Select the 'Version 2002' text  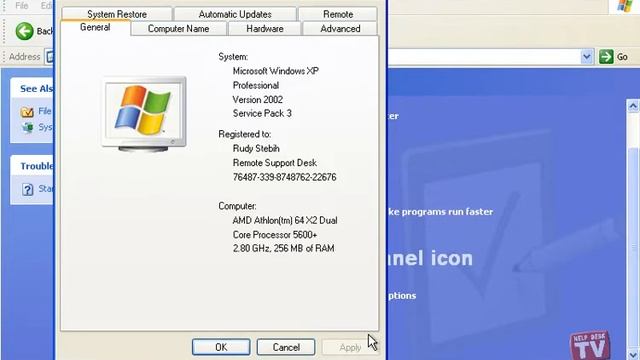258,100
